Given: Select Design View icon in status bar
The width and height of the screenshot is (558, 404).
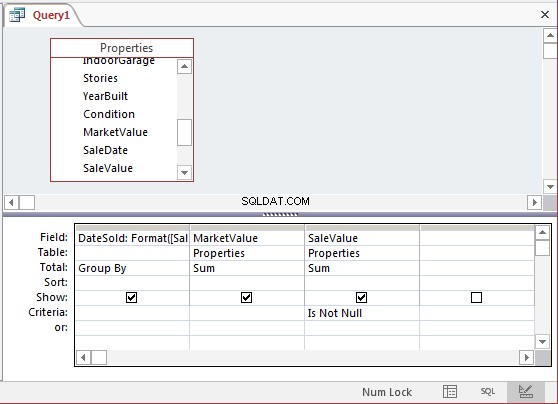Looking at the screenshot, I should (526, 392).
